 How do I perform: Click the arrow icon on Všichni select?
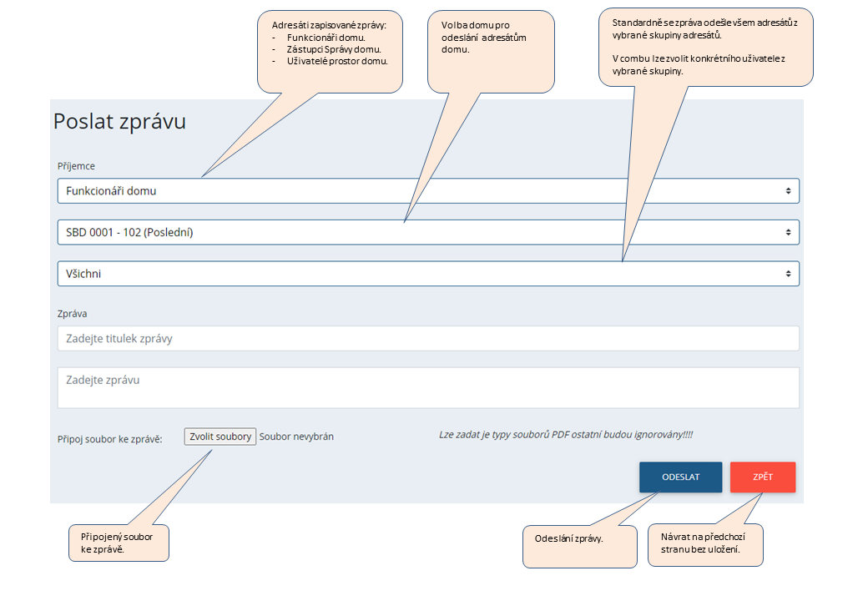pyautogui.click(x=788, y=274)
